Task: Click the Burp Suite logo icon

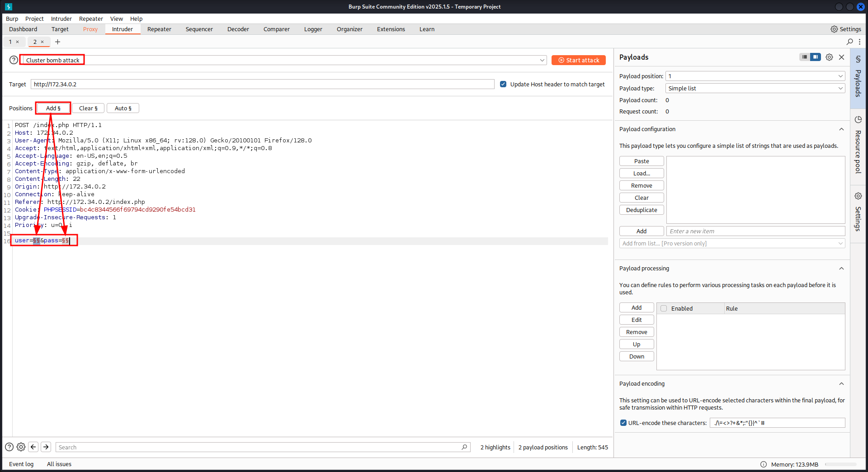Action: (9, 7)
